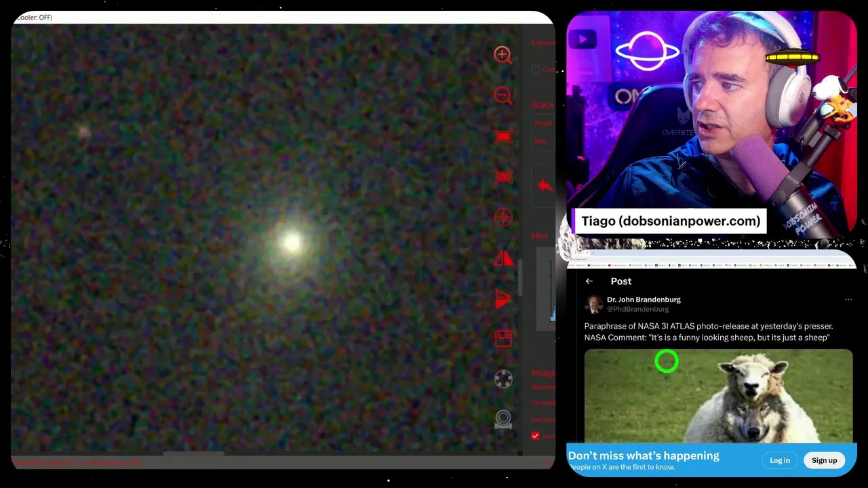Screen dimensions: 868x488
Task: Click the Sign up button
Action: [x=825, y=460]
